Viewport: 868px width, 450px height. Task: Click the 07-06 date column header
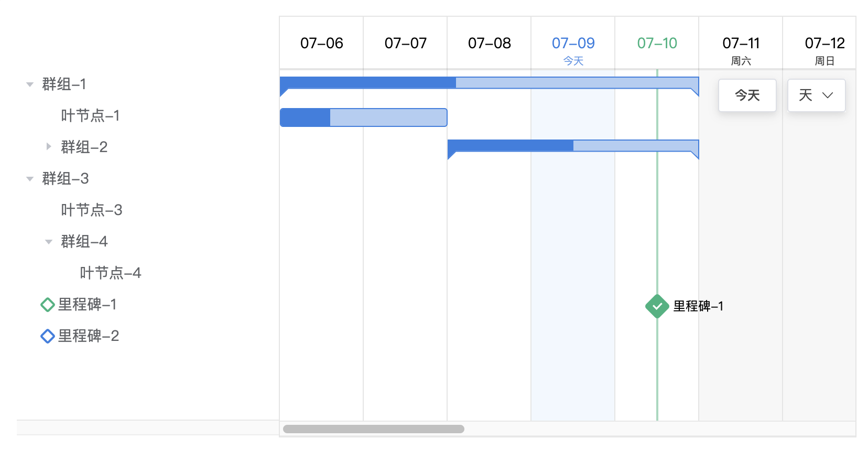[x=321, y=43]
